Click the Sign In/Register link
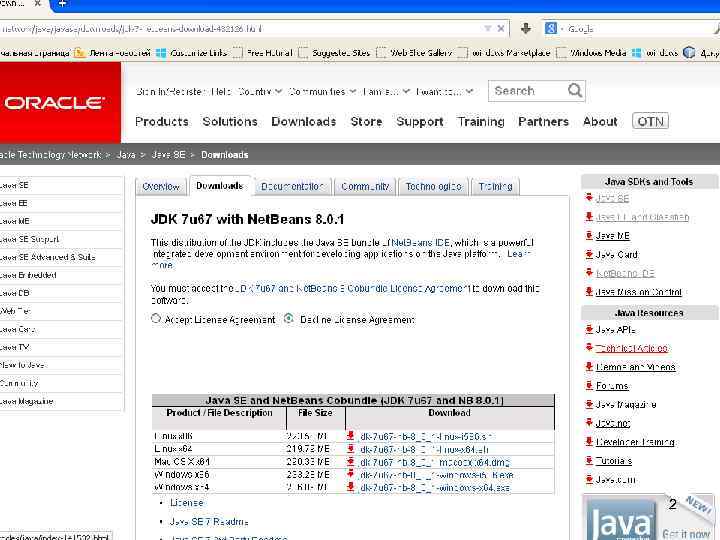Viewport: 720px width, 540px height. pos(169,91)
